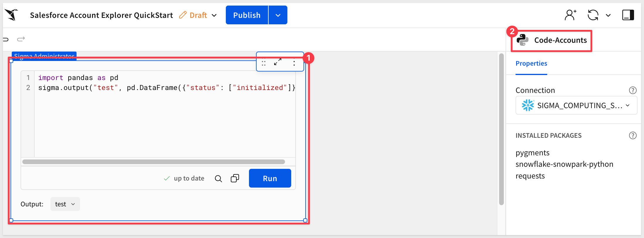Toggle the right side panel icon

click(628, 15)
